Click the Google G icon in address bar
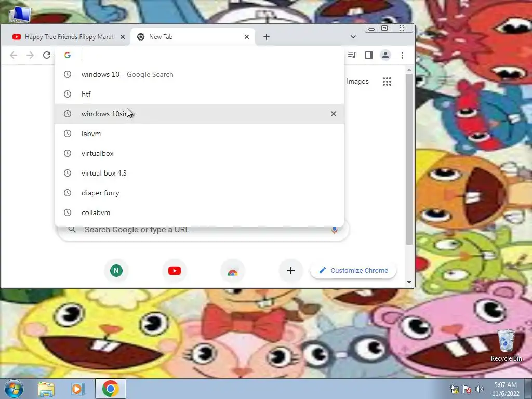Image resolution: width=532 pixels, height=399 pixels. click(68, 55)
